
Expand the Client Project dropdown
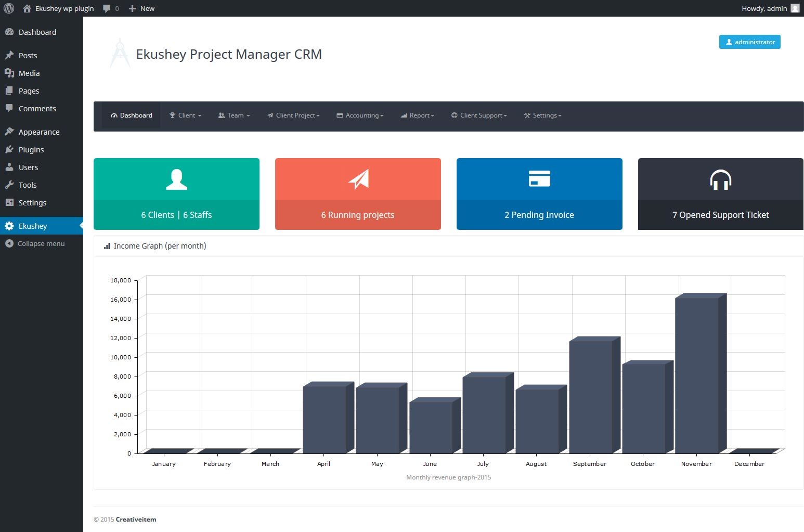pyautogui.click(x=293, y=115)
